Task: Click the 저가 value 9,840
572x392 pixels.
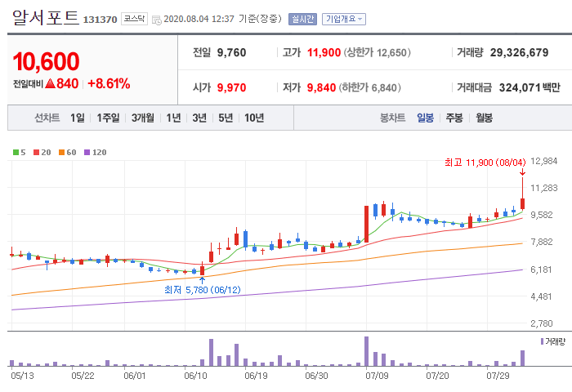Action: point(321,87)
